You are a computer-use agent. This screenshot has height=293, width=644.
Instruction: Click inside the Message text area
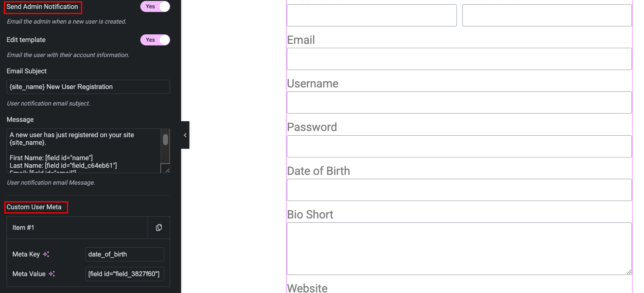[83, 150]
